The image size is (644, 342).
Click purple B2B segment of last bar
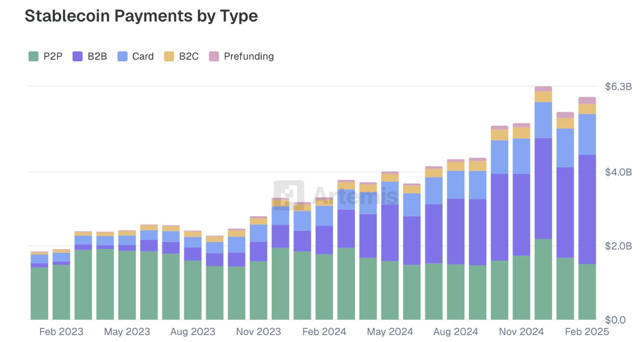587,209
